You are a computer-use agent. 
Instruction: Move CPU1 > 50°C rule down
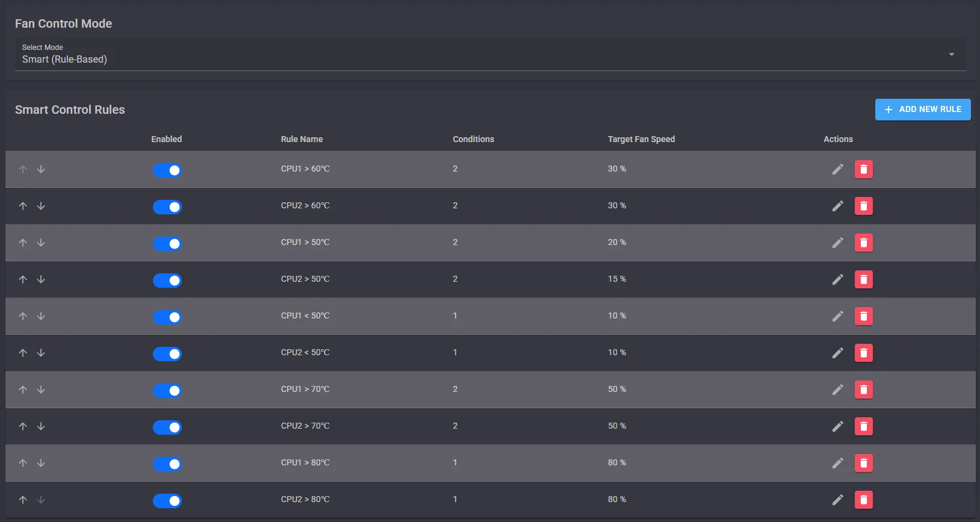click(41, 243)
